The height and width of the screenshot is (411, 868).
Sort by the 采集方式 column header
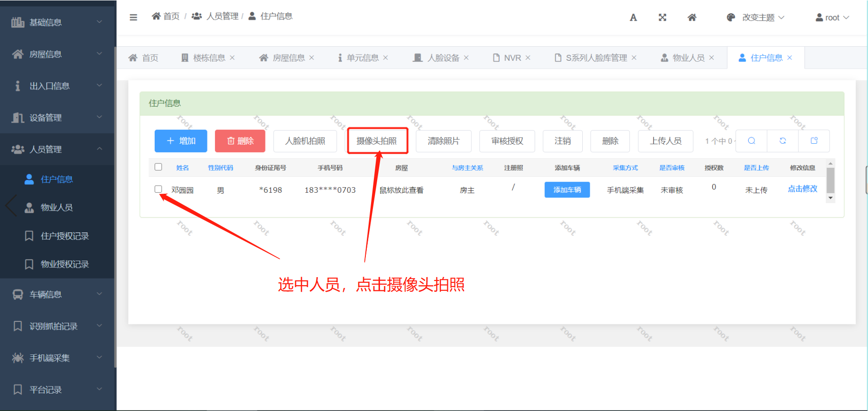pos(625,168)
